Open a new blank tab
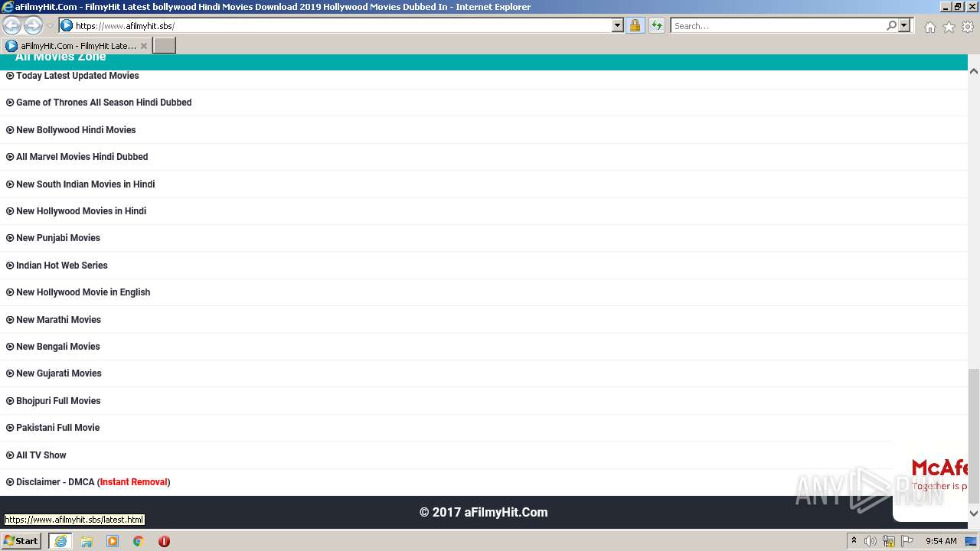The width and height of the screenshot is (980, 551). tap(165, 45)
